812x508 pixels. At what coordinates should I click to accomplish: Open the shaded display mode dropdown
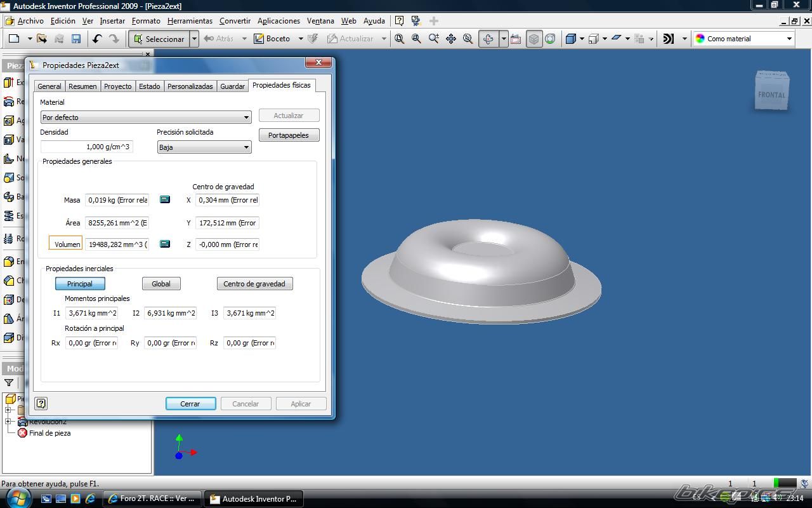(582, 39)
